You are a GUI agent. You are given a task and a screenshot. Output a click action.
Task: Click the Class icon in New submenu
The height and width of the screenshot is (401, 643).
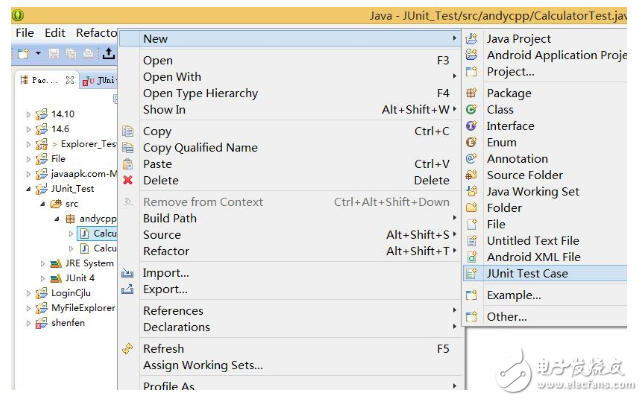472,110
